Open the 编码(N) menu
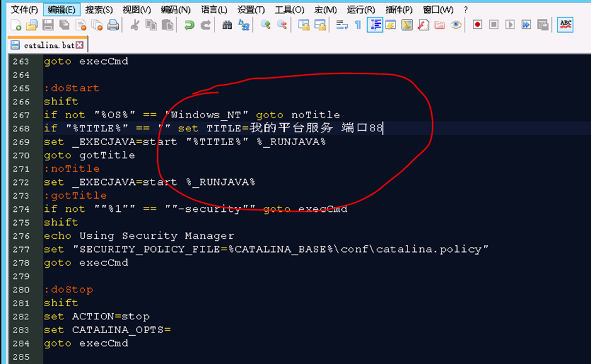The image size is (591, 364). coord(175,9)
